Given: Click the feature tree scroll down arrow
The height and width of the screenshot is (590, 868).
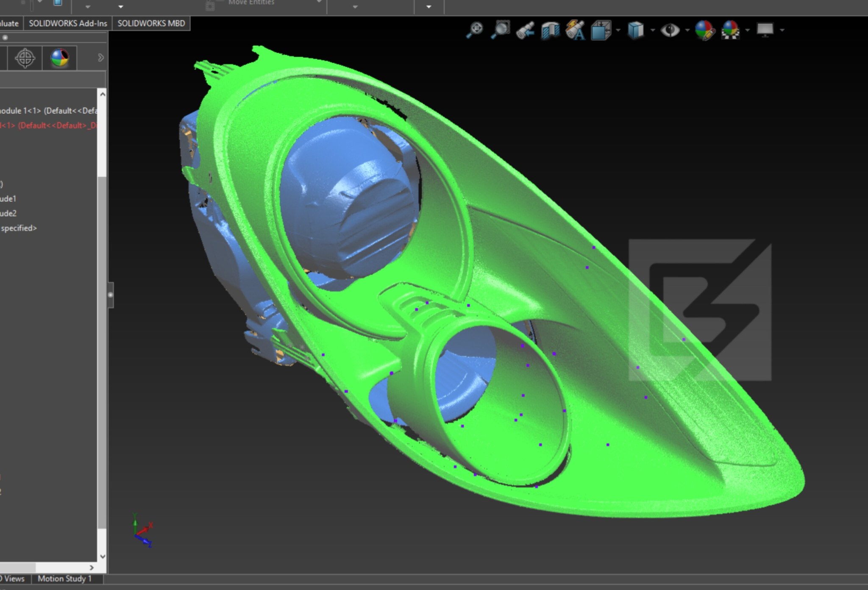Looking at the screenshot, I should (x=102, y=556).
